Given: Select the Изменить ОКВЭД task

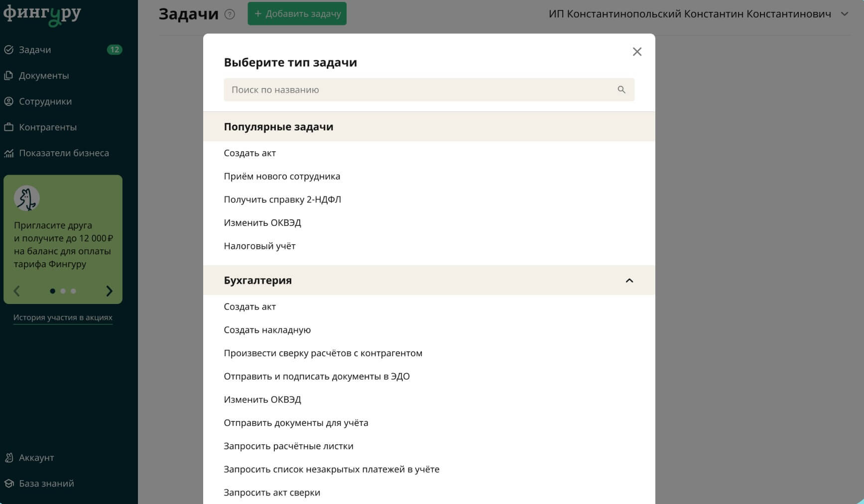Looking at the screenshot, I should pyautogui.click(x=262, y=222).
